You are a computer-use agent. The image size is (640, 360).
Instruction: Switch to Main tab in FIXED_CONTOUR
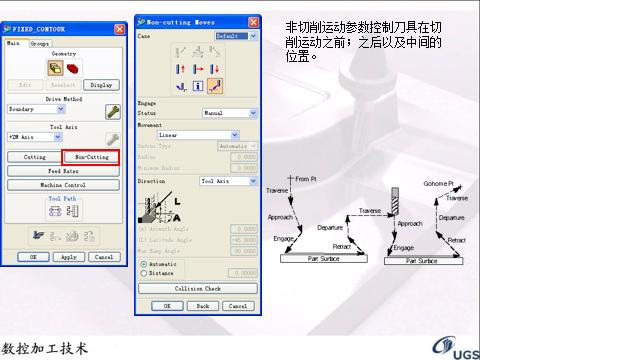click(15, 43)
